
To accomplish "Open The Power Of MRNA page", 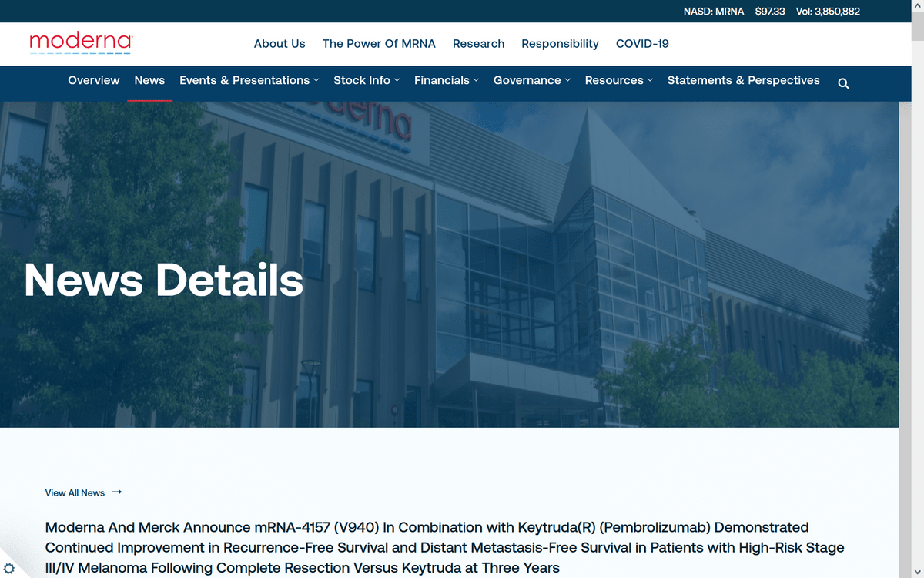I will [379, 44].
